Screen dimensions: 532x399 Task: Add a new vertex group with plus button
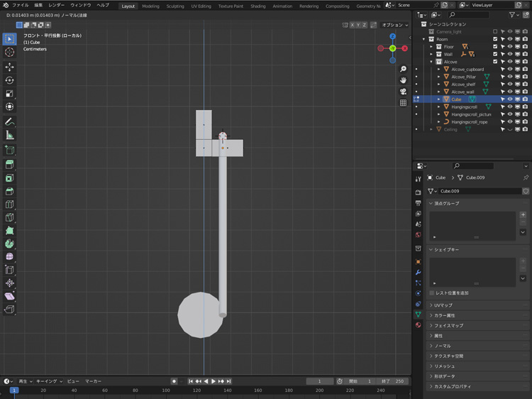523,215
